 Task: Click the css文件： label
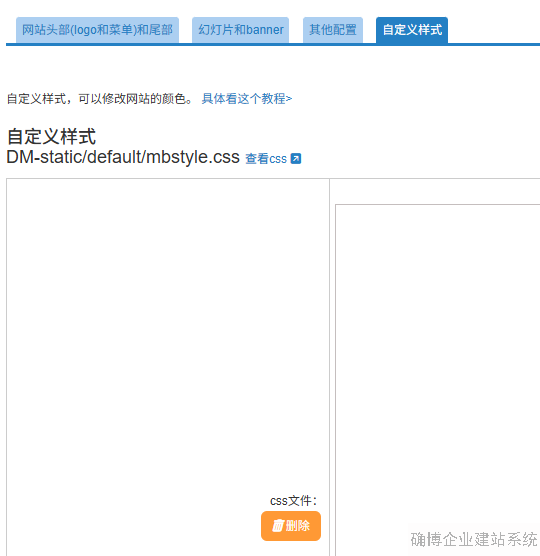pyautogui.click(x=294, y=501)
